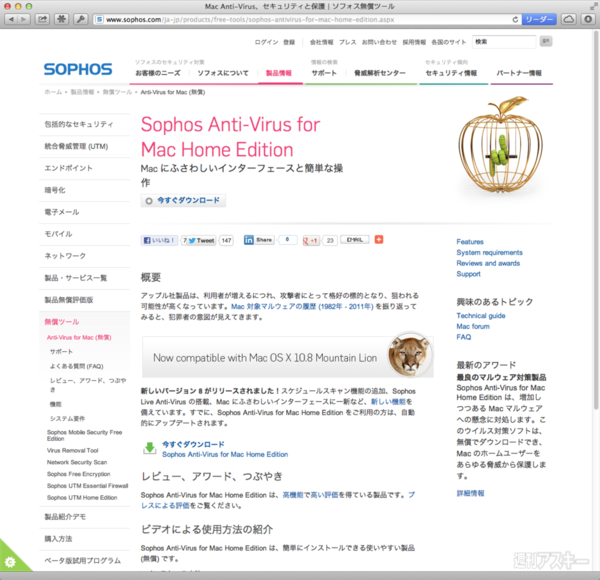
Task: Open the ログイン link
Action: (x=266, y=42)
